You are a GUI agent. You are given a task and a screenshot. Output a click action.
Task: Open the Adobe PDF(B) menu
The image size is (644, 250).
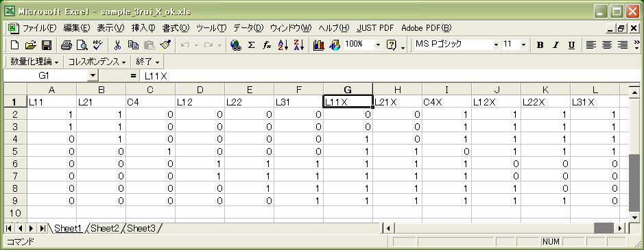tap(427, 28)
